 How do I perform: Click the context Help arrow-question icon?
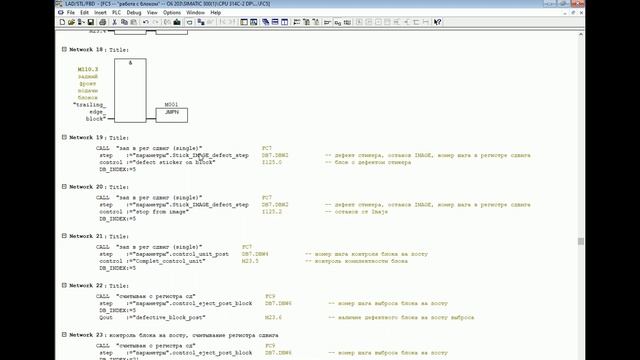pos(438,22)
